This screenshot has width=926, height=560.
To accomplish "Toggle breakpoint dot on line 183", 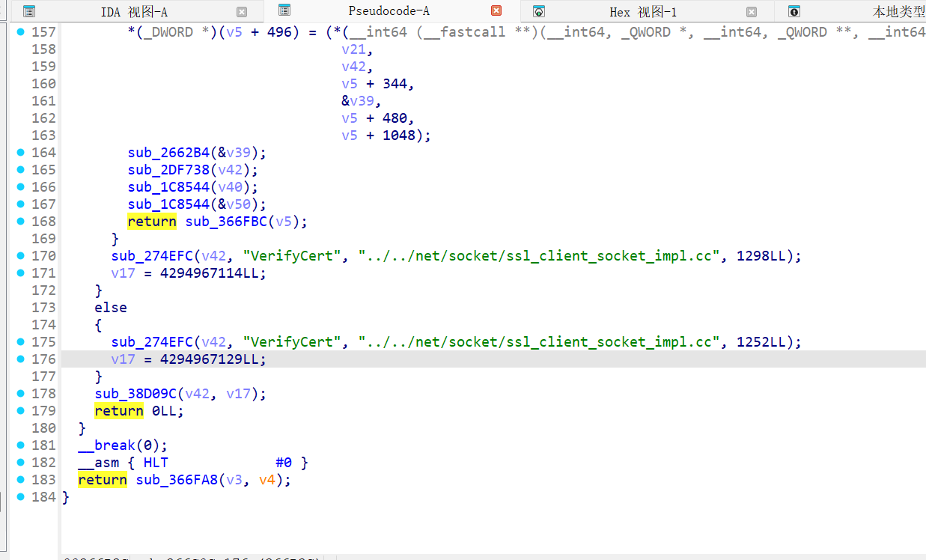I will click(x=20, y=480).
